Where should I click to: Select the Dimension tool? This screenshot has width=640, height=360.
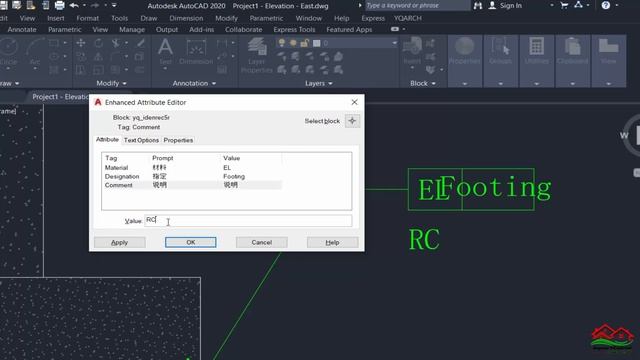196,52
